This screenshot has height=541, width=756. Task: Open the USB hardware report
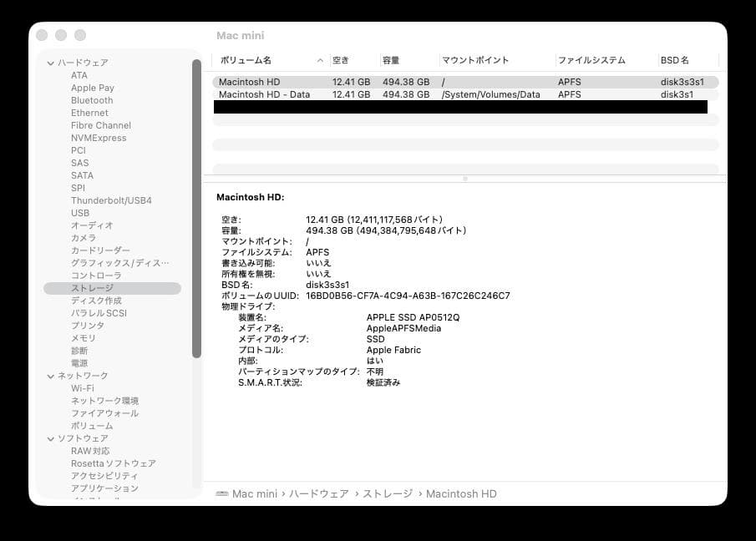pos(79,213)
